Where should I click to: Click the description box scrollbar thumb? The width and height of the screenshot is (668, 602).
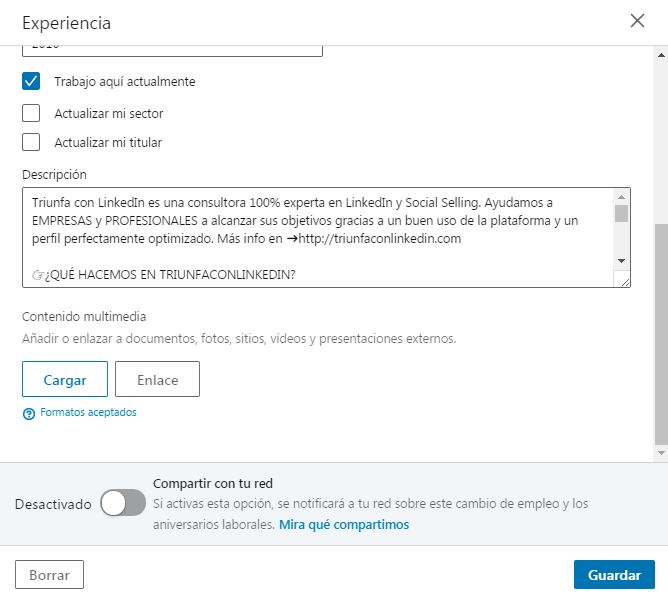coord(621,213)
